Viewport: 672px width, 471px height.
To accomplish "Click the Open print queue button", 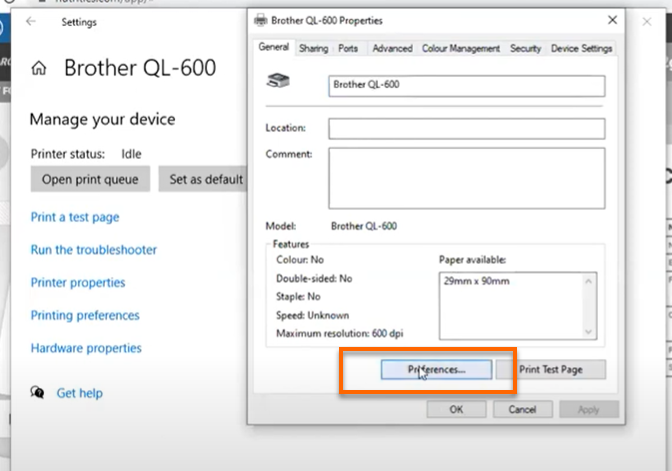I will 90,179.
